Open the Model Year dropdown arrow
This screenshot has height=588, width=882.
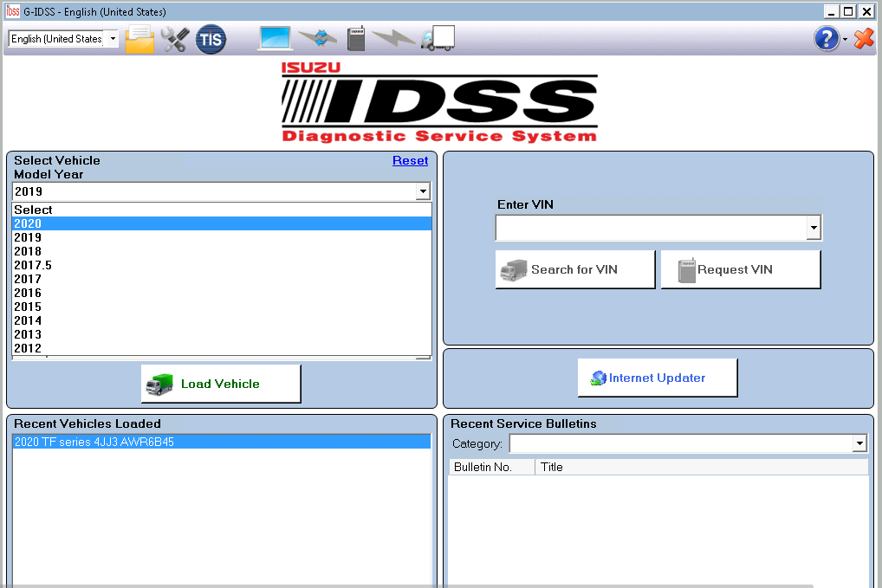pos(423,191)
